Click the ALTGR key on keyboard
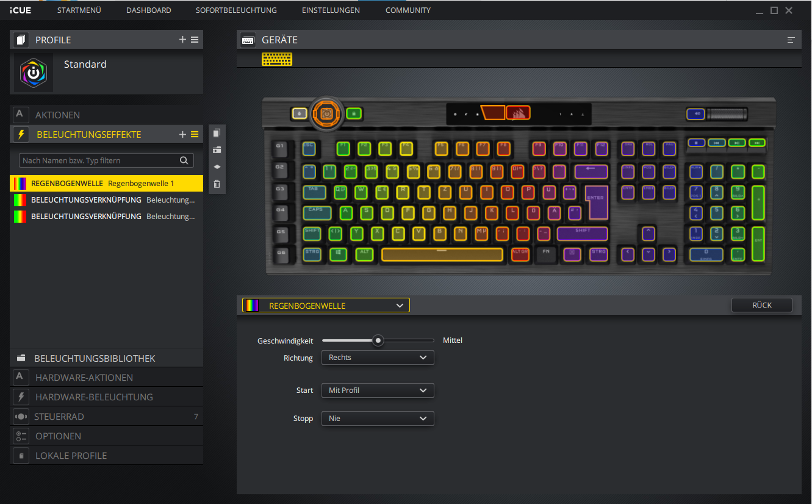 pyautogui.click(x=520, y=254)
